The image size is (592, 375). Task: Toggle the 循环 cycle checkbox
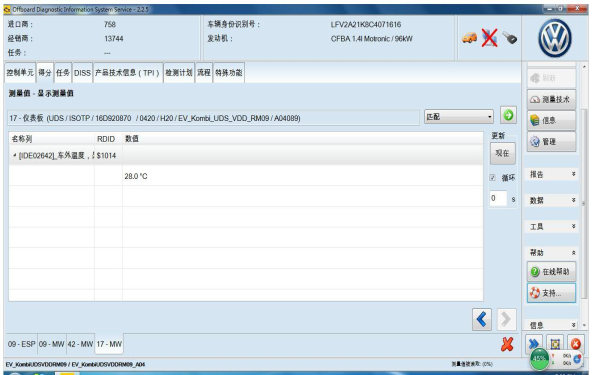pyautogui.click(x=492, y=177)
